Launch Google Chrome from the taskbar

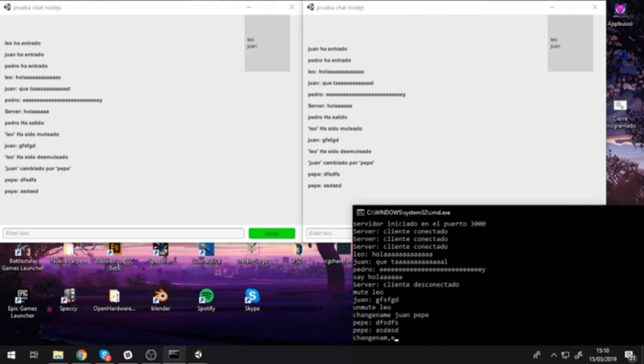click(x=81, y=354)
